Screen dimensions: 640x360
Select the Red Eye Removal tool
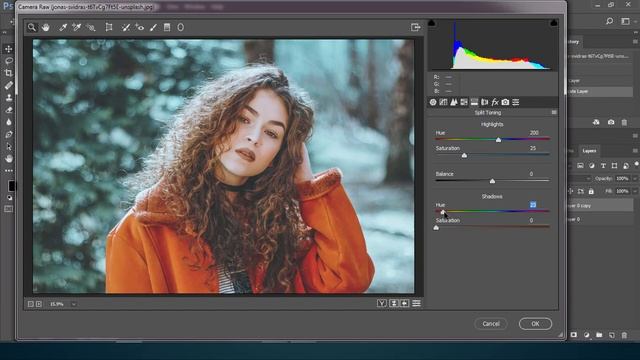(x=140, y=27)
